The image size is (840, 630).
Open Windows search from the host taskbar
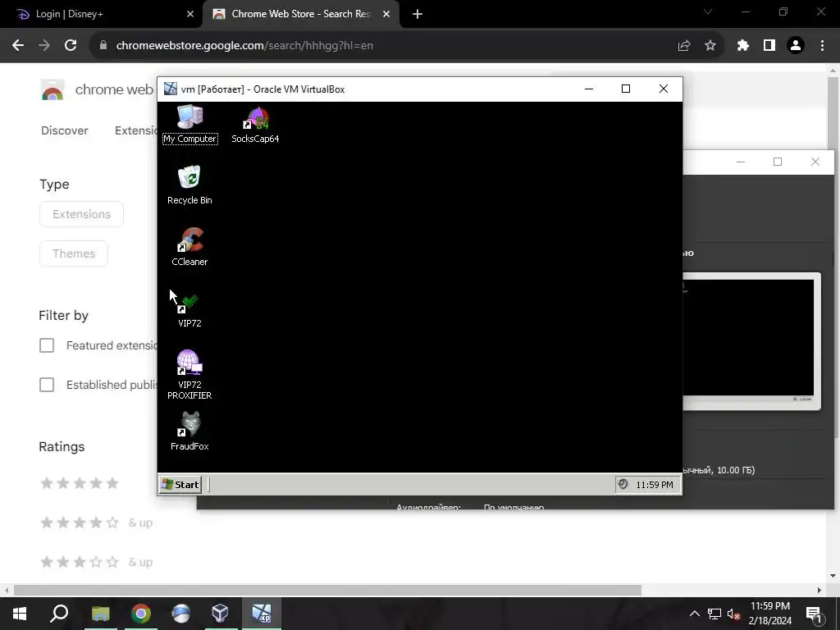point(59,614)
